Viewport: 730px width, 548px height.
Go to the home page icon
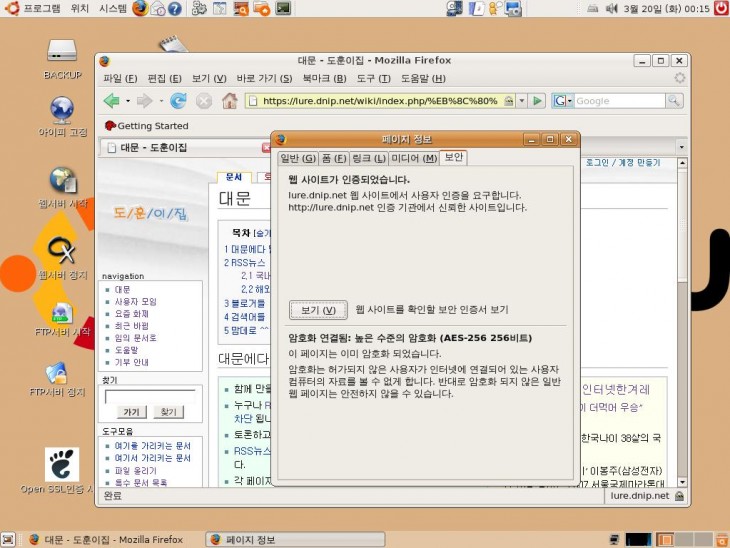tap(229, 101)
